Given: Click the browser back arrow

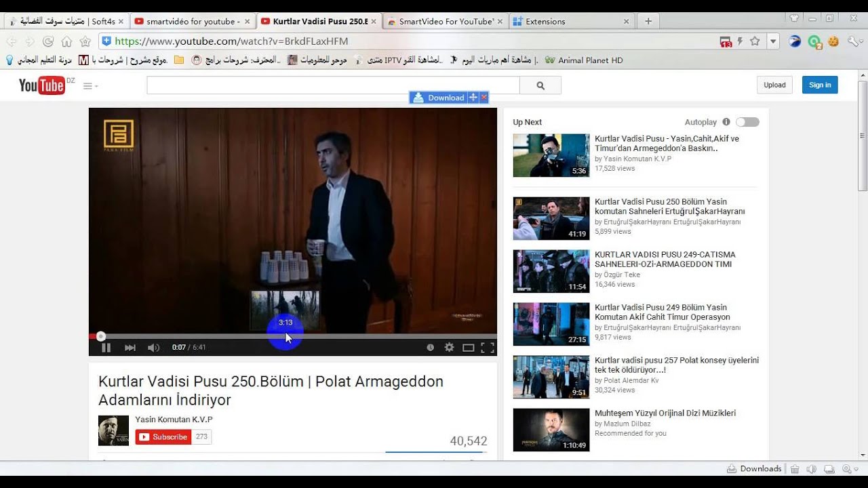Looking at the screenshot, I should point(12,41).
